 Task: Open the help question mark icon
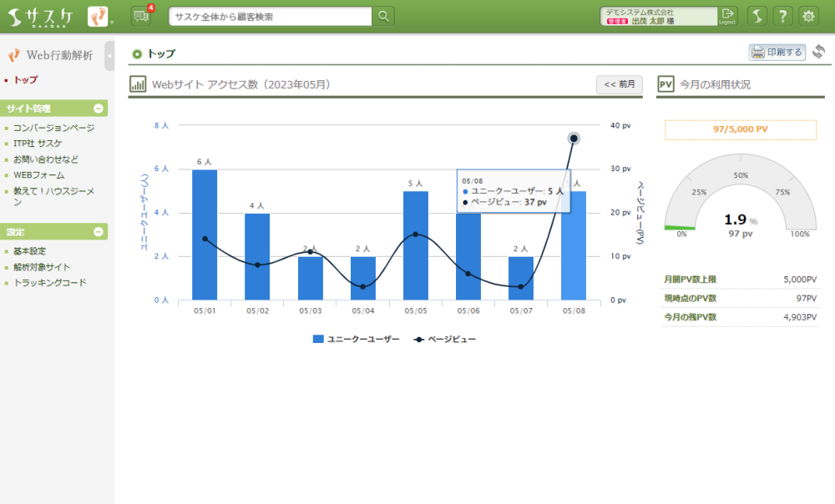[x=782, y=16]
